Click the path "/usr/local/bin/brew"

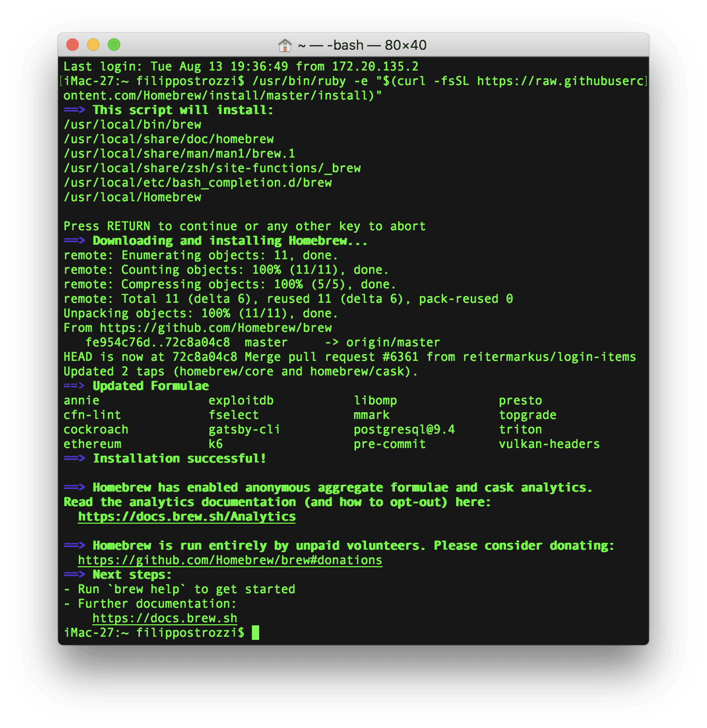[x=132, y=125]
